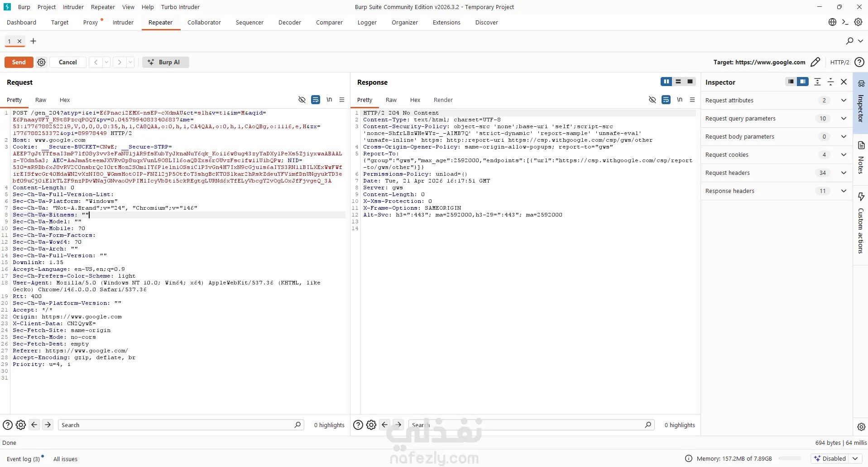Toggle newline display in the Request editor
Screen dimensions: 868x467
(x=329, y=100)
